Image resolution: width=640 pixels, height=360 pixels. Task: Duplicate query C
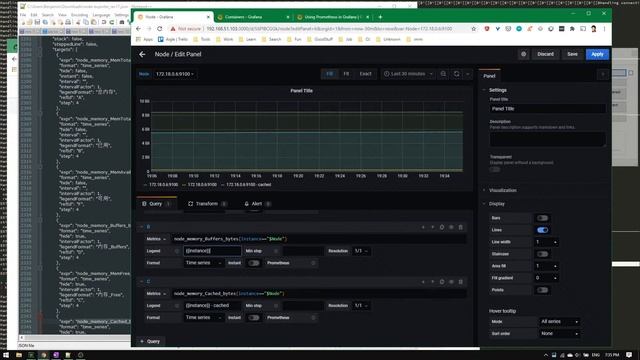click(x=442, y=282)
